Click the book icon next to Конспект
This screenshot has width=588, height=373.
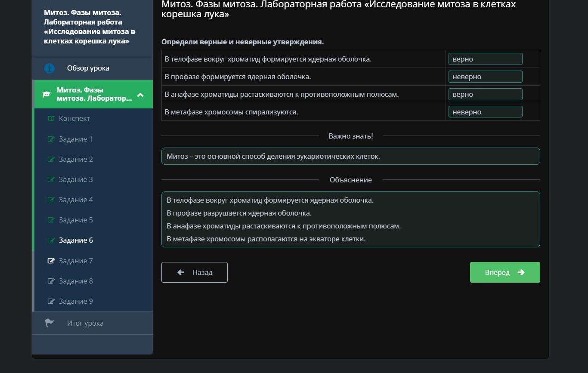[x=51, y=118]
